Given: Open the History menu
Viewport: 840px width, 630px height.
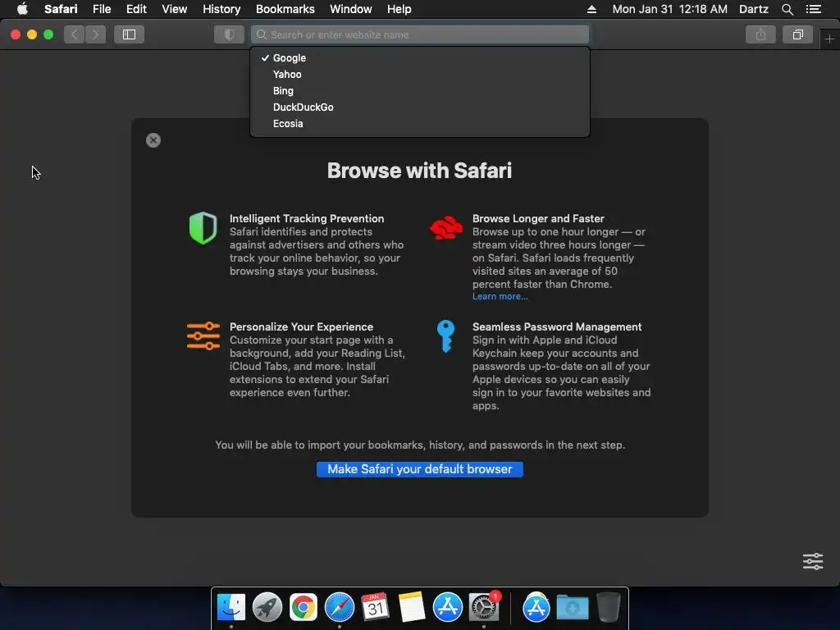Looking at the screenshot, I should pyautogui.click(x=221, y=9).
